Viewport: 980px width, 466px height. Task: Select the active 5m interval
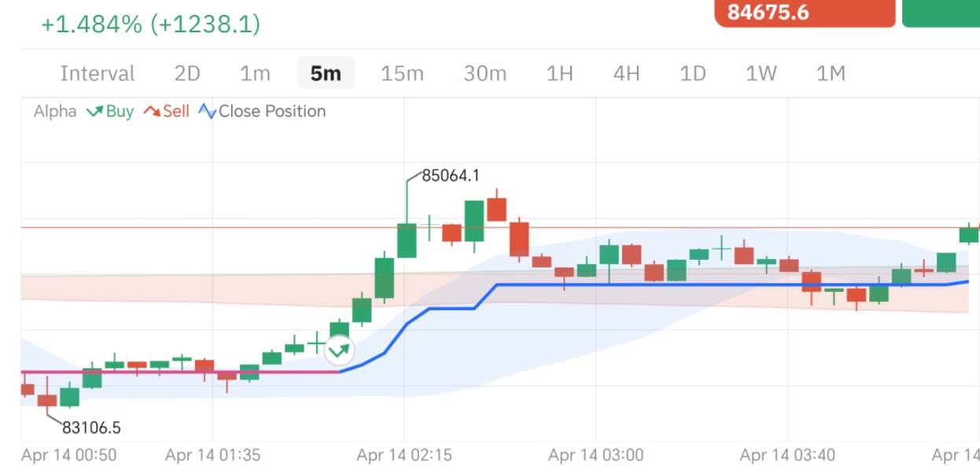click(326, 74)
